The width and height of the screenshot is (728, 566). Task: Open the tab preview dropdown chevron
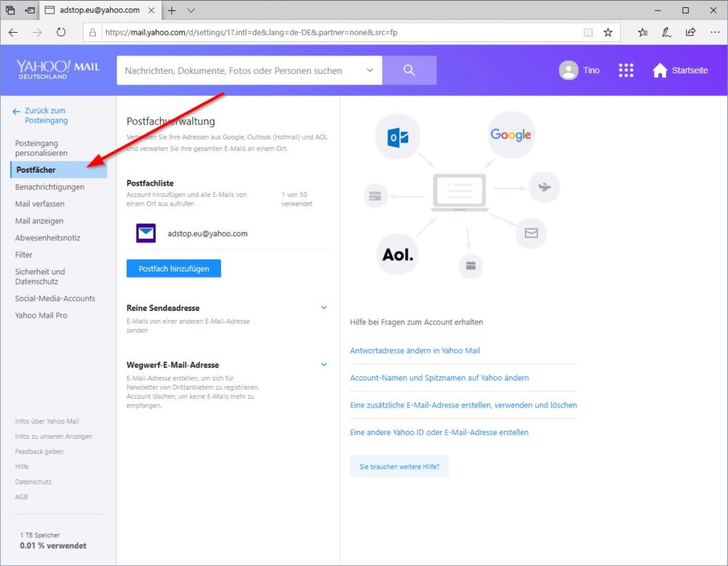(191, 10)
